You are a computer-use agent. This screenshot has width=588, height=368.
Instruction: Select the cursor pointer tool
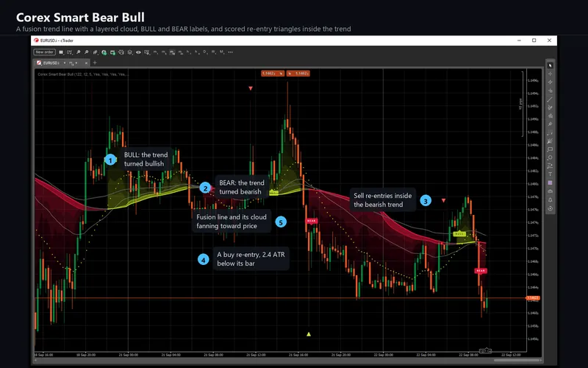[x=550, y=66]
